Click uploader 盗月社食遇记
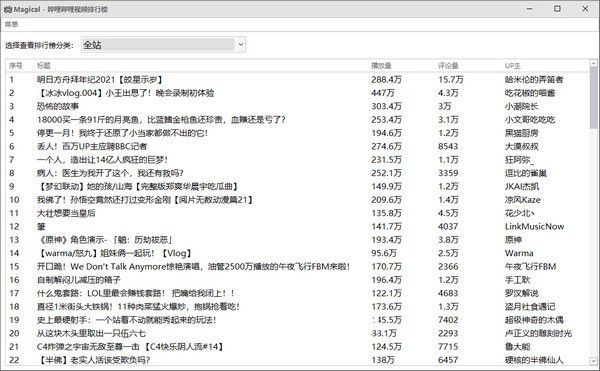The width and height of the screenshot is (600, 371). pos(530,307)
